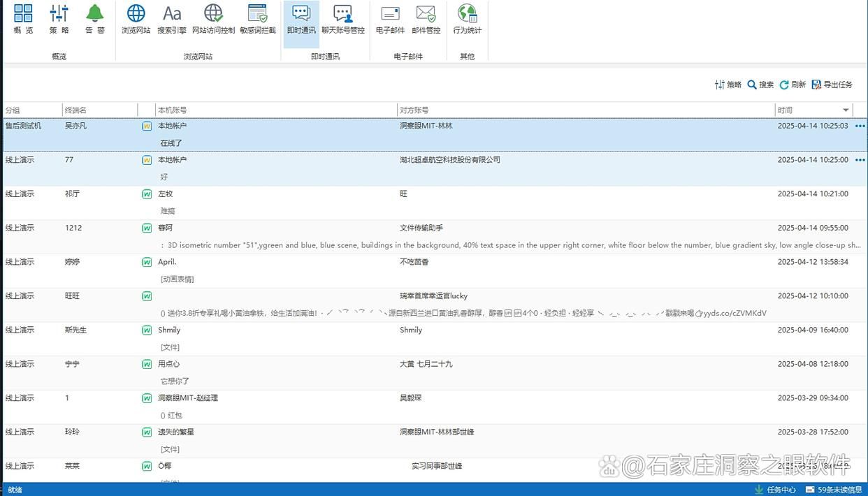This screenshot has width=868, height=496.
Task: Select 文件传输助手 cell
Action: [x=421, y=228]
